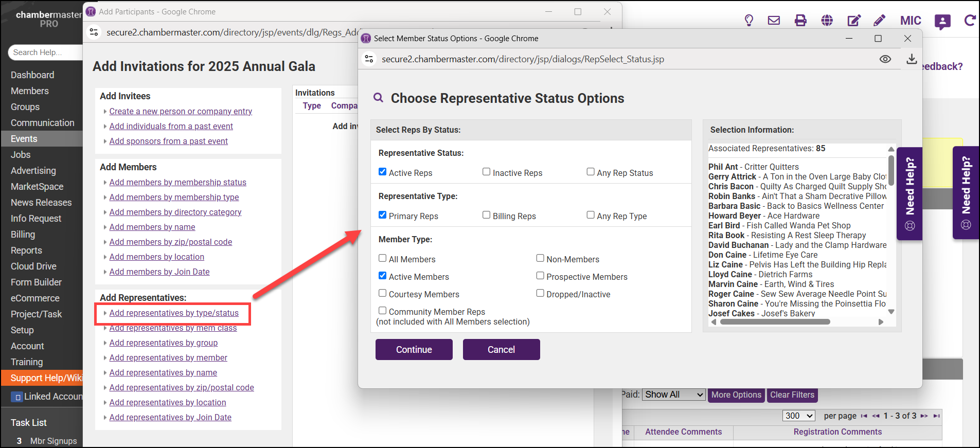Click the refresh arrow icon
Viewport: 980px width, 448px height.
(x=970, y=21)
